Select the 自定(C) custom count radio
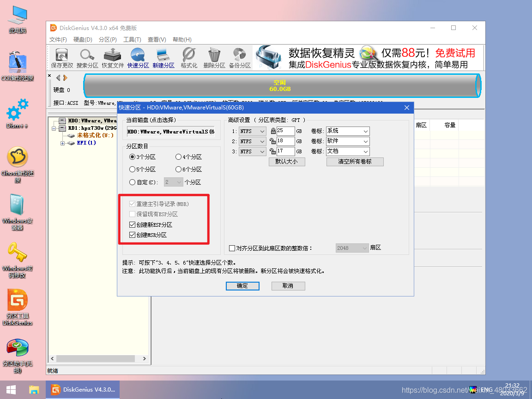 144,182
